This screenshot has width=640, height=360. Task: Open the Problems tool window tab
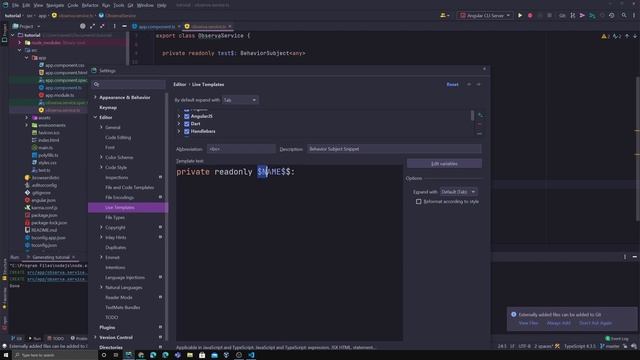(x=79, y=338)
